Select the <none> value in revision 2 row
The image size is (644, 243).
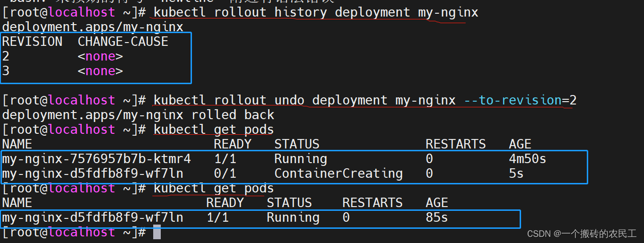100,57
